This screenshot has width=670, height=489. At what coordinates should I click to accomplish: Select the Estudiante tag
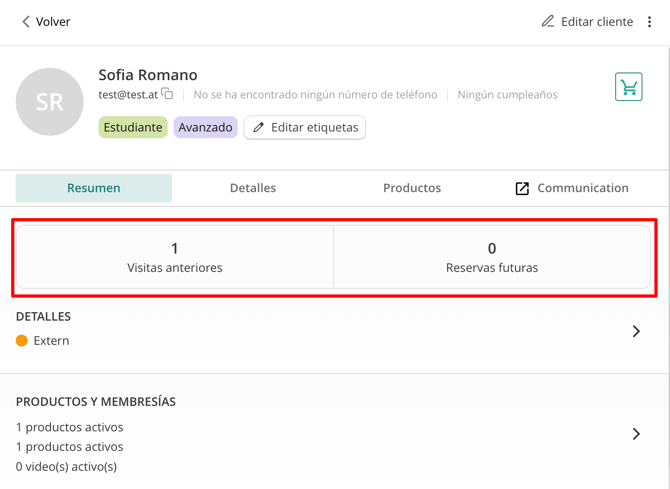click(x=133, y=128)
